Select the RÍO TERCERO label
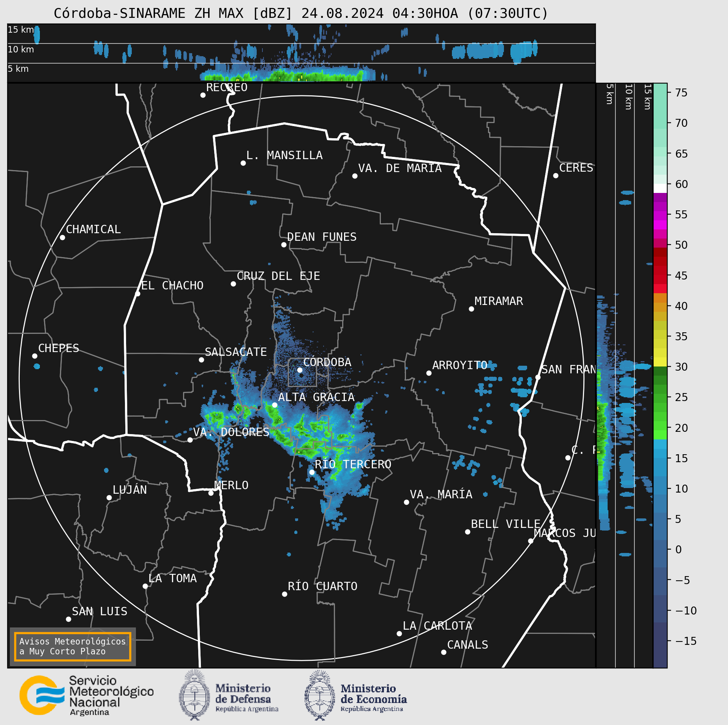The width and height of the screenshot is (728, 725). tap(353, 464)
